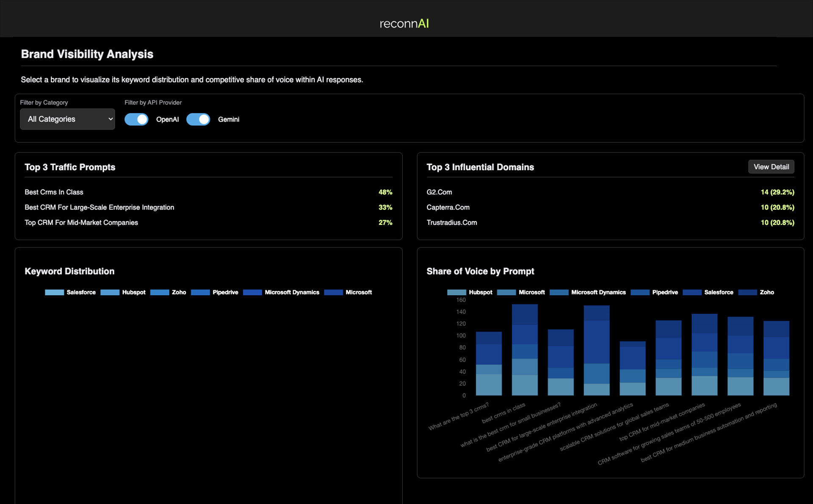Toggle Salesforce legend in Share of Voice
Screen dimensions: 813x504
pos(708,292)
